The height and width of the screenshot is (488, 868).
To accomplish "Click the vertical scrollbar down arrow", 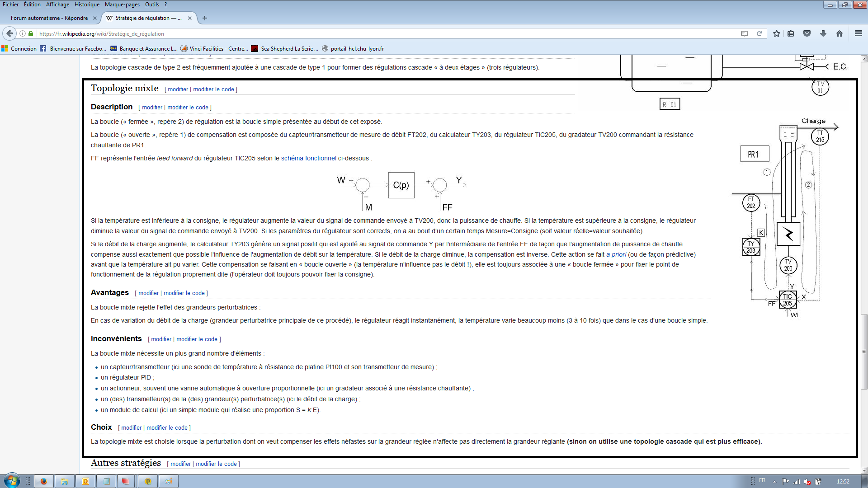I will [x=864, y=470].
